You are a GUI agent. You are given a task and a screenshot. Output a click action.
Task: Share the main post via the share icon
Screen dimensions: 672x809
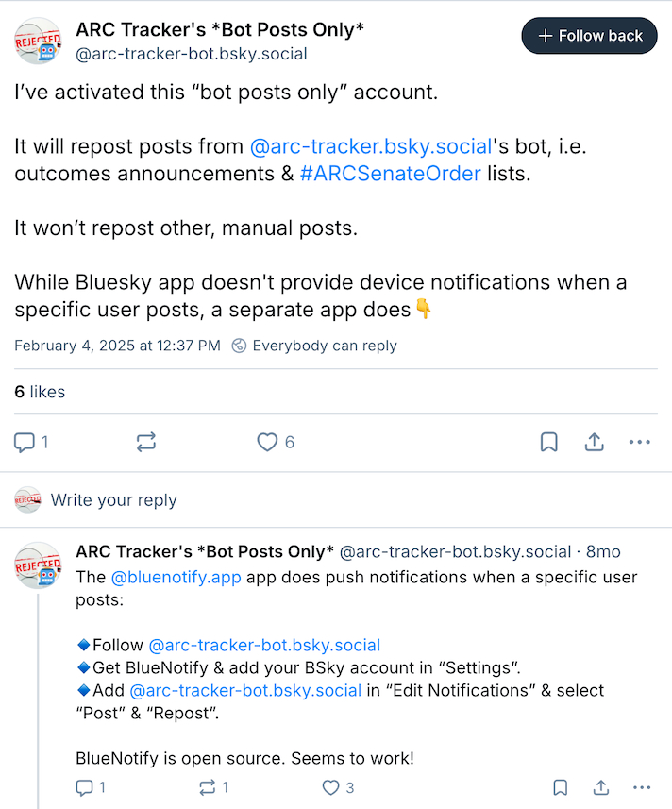point(595,442)
